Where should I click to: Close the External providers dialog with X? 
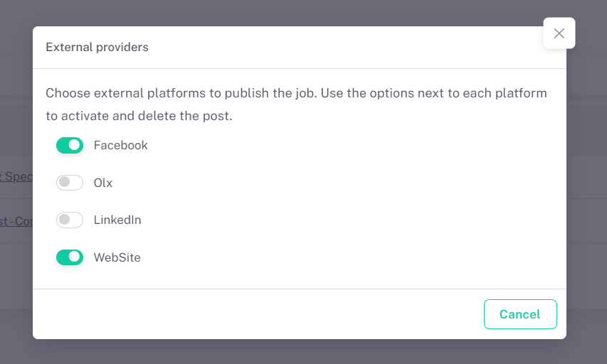pos(559,33)
